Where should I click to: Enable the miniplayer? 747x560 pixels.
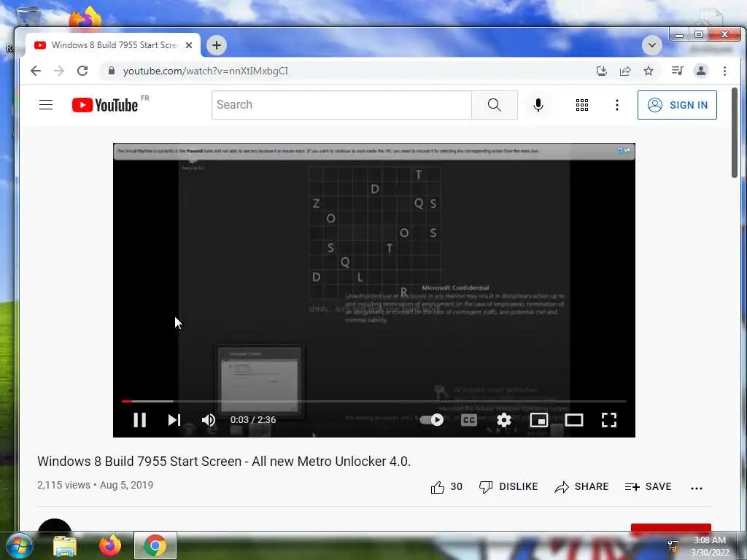pos(539,419)
